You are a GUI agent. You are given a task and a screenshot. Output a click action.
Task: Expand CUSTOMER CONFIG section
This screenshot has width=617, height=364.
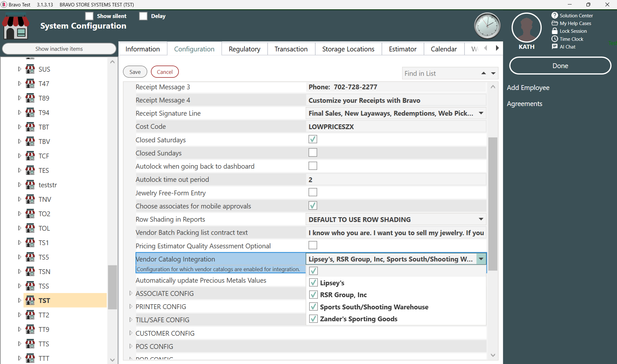tap(131, 333)
